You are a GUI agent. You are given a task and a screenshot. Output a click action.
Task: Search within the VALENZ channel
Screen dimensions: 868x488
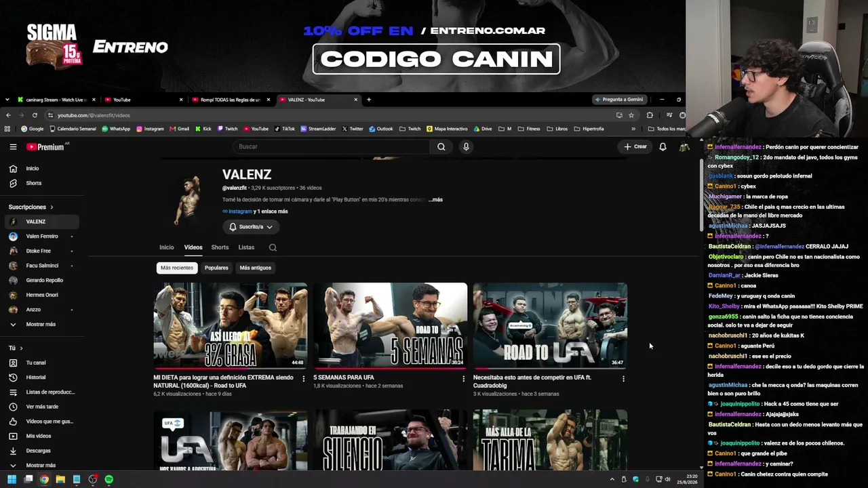point(273,247)
